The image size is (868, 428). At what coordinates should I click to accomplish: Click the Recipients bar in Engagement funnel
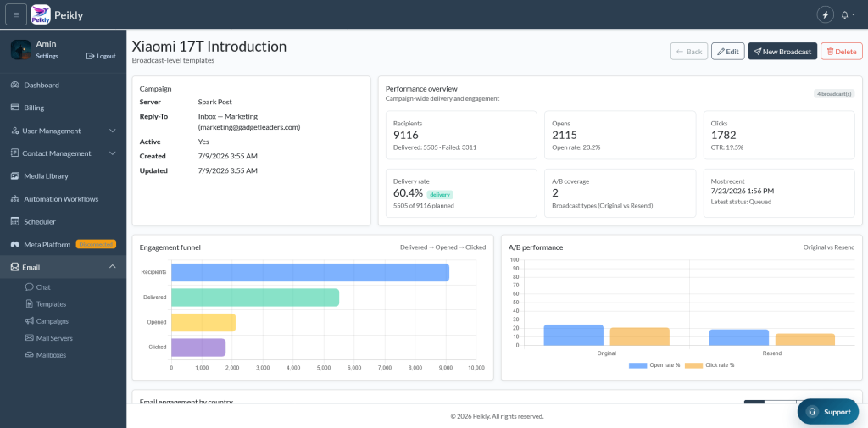point(310,272)
